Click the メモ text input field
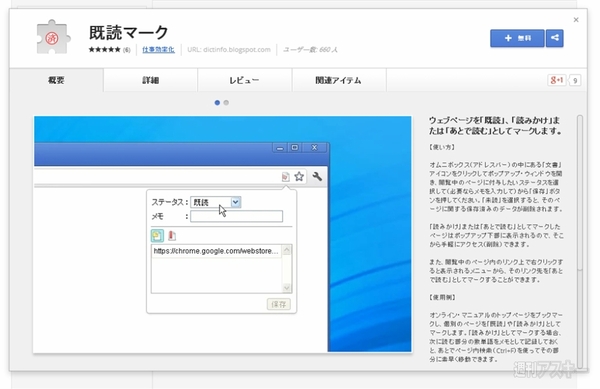The image size is (600, 389). [236, 216]
